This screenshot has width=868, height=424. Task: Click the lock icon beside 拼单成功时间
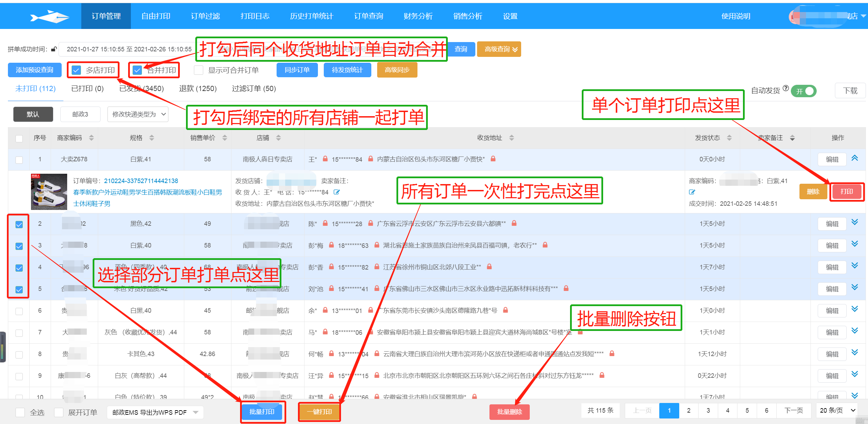(54, 49)
